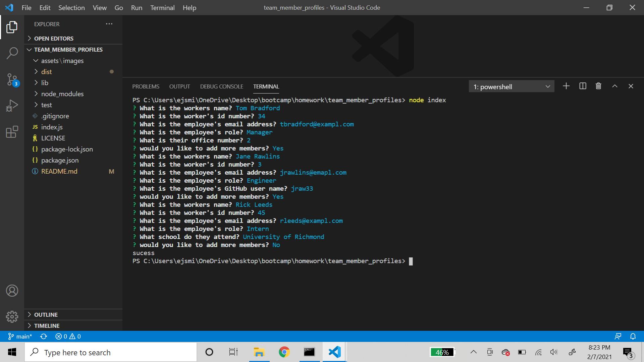This screenshot has height=362, width=644.
Task: Switch to the DEBUG CONSOLE tab
Action: click(x=221, y=86)
